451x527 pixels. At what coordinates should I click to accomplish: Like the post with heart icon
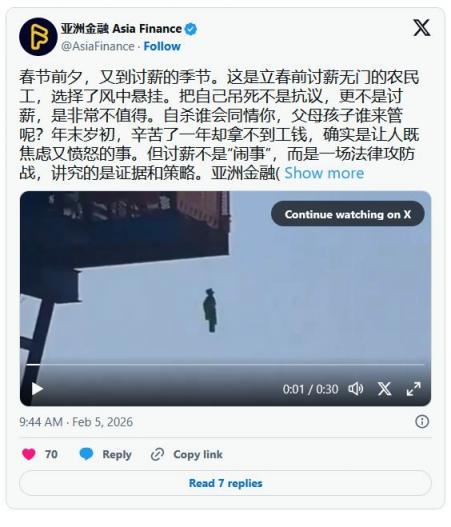click(x=29, y=454)
